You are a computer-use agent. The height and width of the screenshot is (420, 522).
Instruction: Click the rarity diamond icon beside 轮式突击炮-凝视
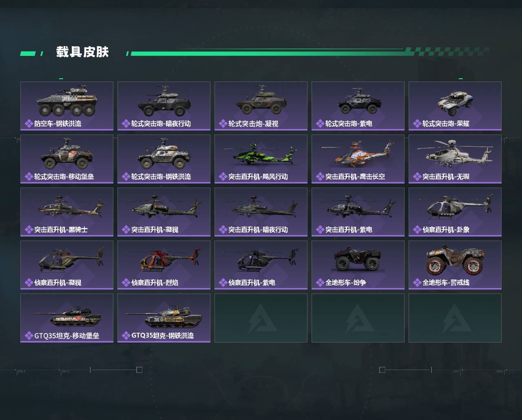tap(223, 124)
